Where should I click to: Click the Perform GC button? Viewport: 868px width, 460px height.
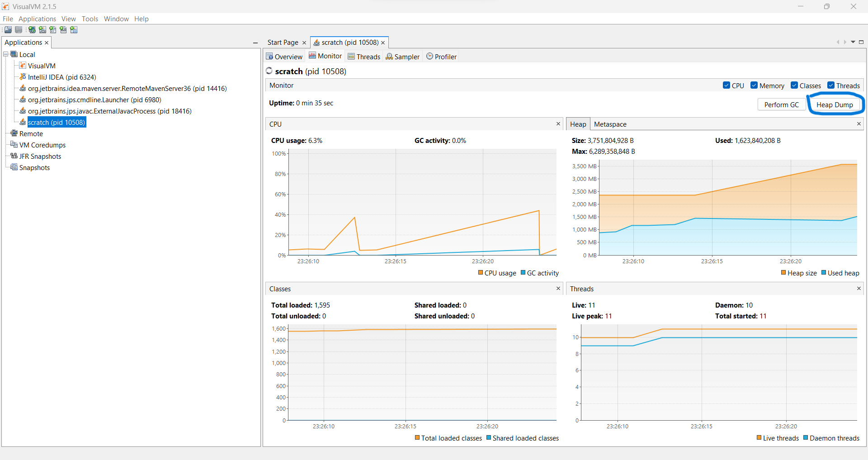tap(781, 104)
